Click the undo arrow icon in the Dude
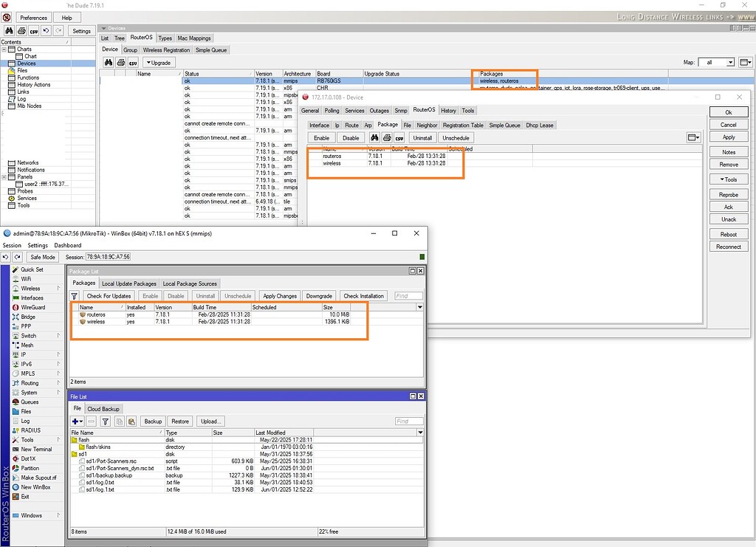Image resolution: width=756 pixels, height=547 pixels. [x=47, y=32]
